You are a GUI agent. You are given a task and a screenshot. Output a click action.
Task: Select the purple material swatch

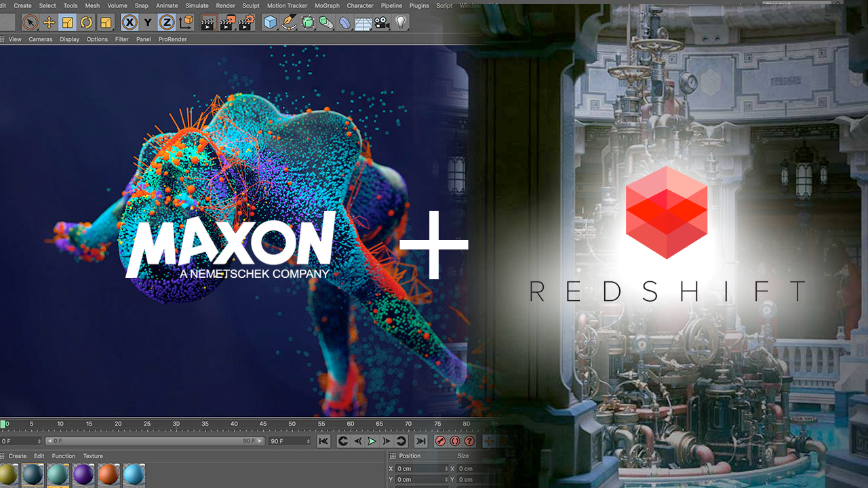[x=83, y=474]
